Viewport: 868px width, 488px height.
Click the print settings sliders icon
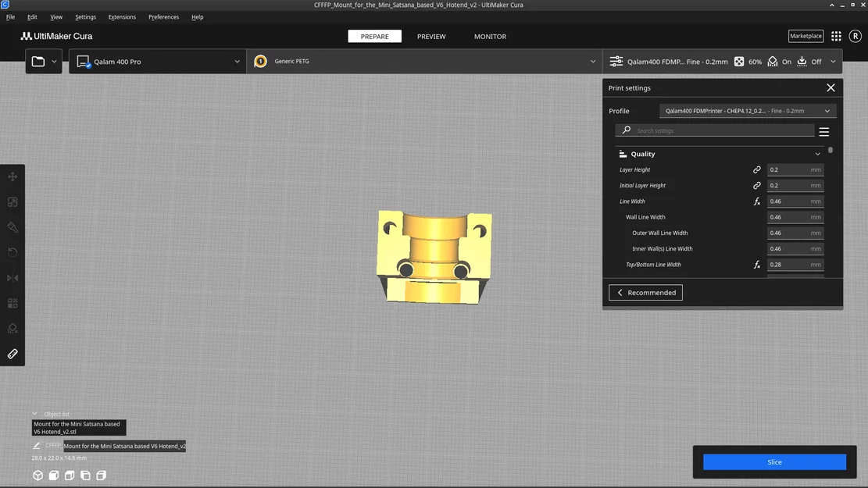(616, 62)
